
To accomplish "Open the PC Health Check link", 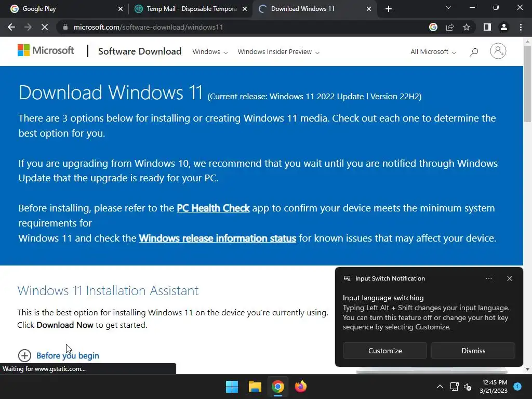I will tap(213, 208).
